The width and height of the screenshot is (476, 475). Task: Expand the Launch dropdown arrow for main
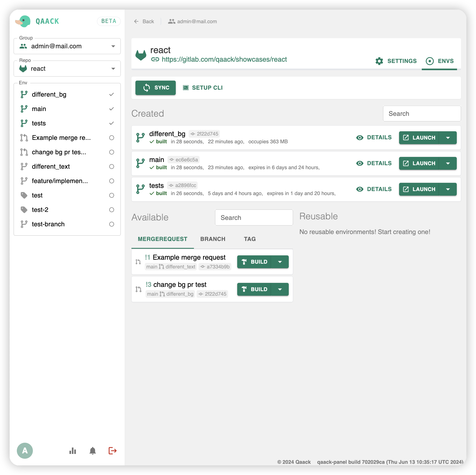pos(448,163)
